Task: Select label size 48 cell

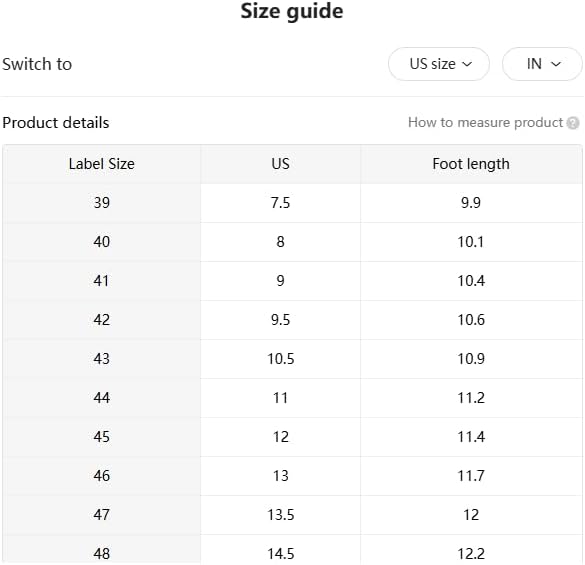Action: (101, 550)
